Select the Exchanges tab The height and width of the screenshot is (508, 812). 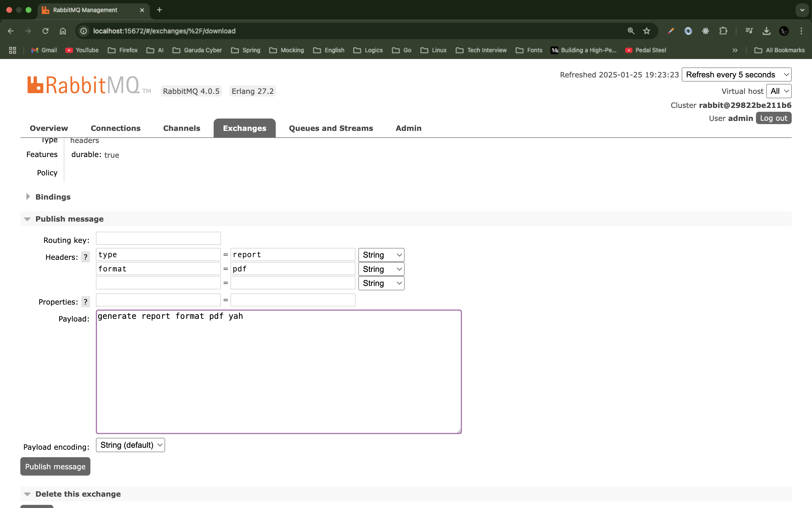245,128
